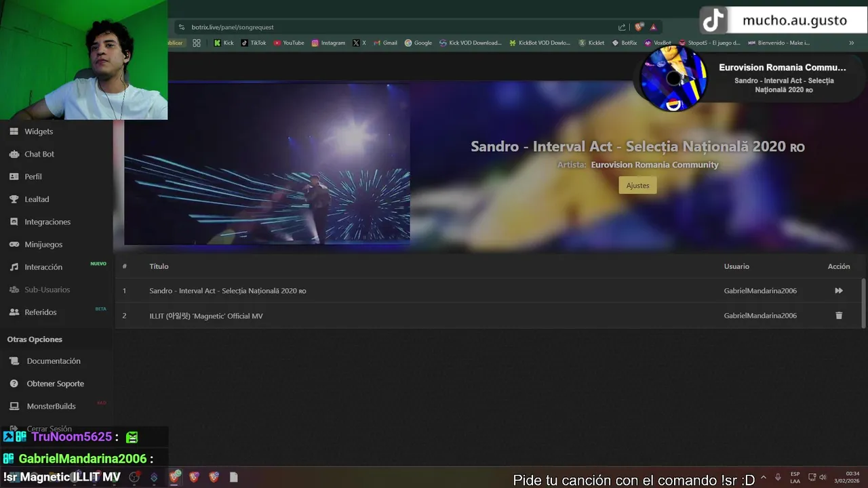Click the browser address bar URL
The height and width of the screenshot is (488, 868).
tap(233, 27)
